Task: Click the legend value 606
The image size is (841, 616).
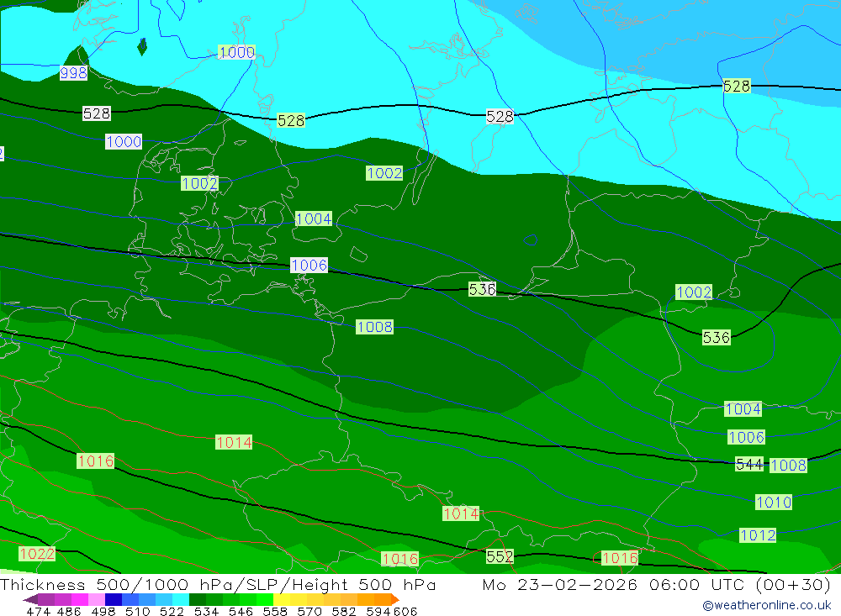Action: click(x=405, y=611)
